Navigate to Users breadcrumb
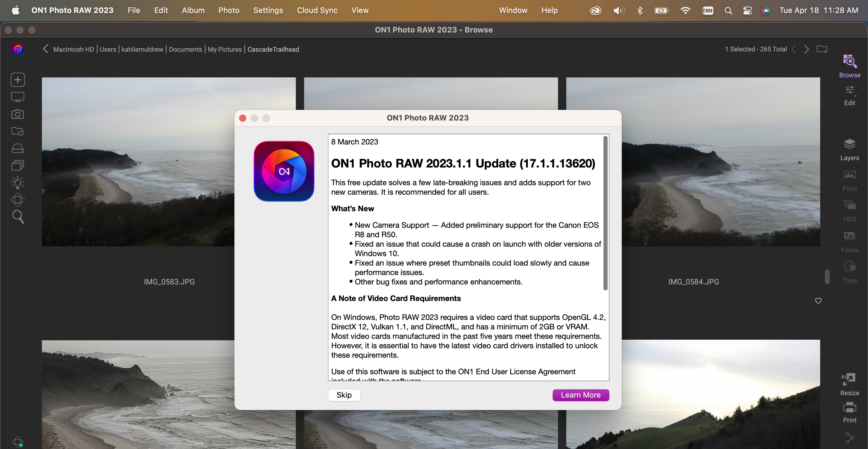The height and width of the screenshot is (449, 868). point(108,49)
